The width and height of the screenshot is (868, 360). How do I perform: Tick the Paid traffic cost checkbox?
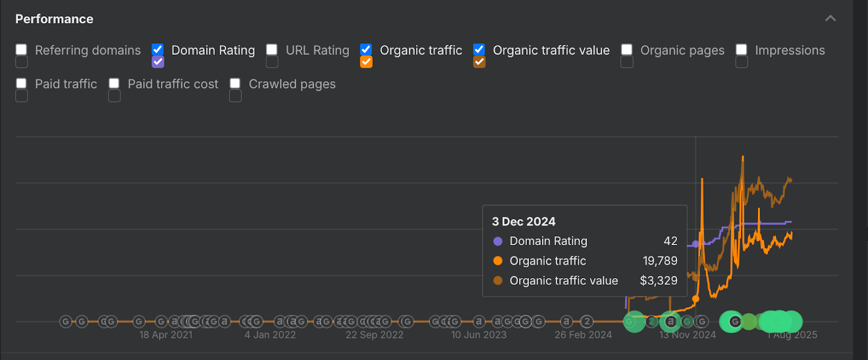click(114, 83)
